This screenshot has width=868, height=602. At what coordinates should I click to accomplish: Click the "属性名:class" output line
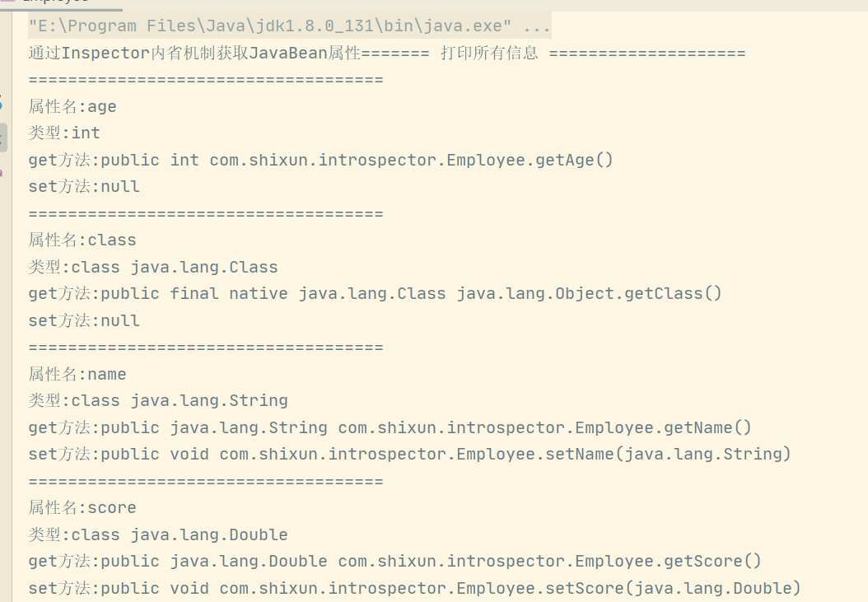coord(82,240)
